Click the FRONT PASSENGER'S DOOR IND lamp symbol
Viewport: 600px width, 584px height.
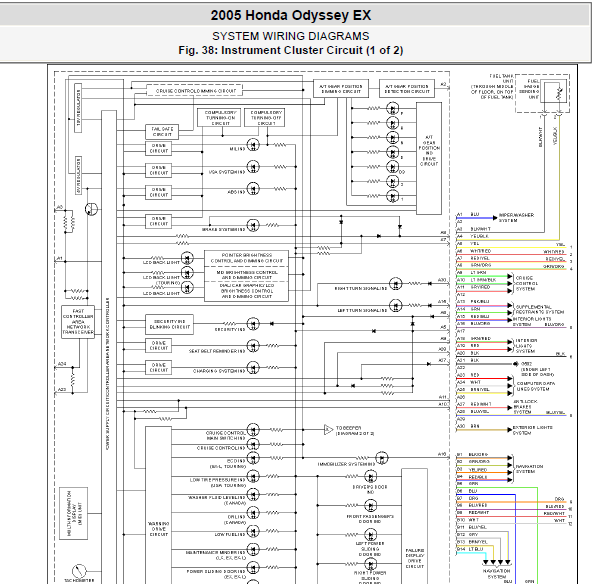tap(370, 506)
